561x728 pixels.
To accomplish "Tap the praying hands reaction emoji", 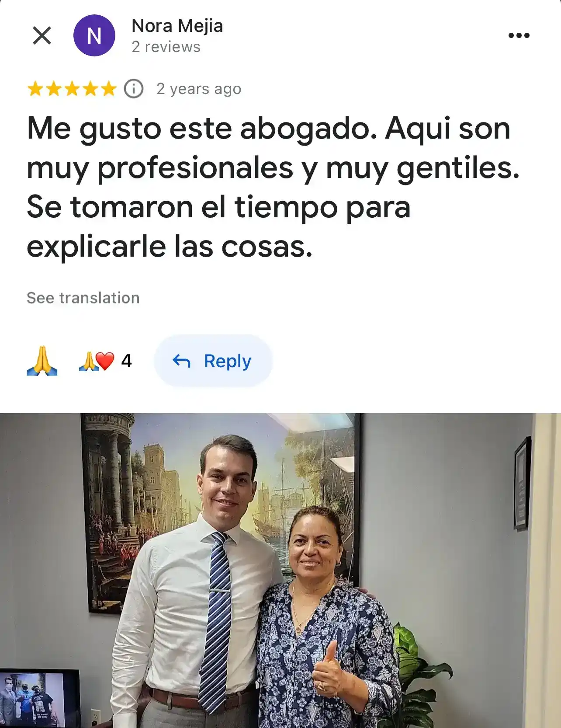I will pyautogui.click(x=42, y=361).
